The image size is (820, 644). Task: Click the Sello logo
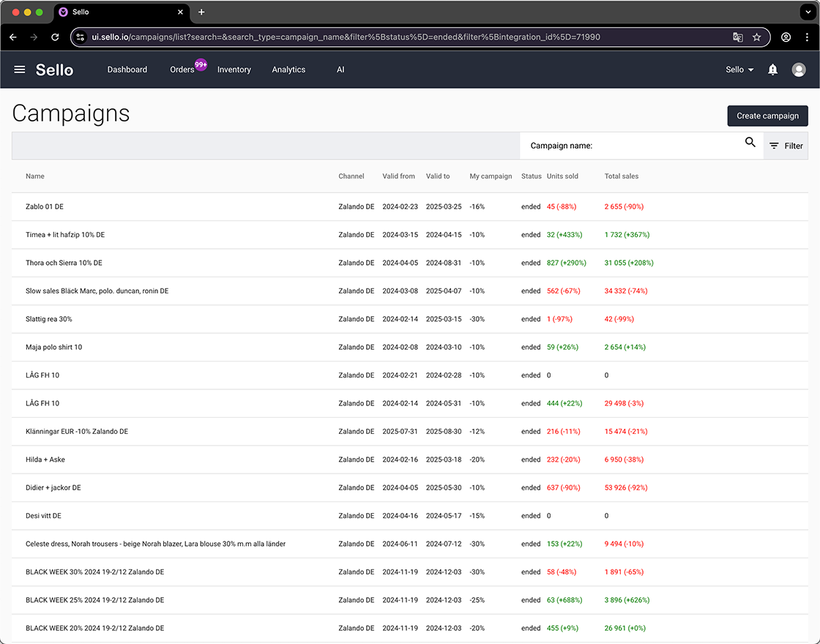[54, 70]
